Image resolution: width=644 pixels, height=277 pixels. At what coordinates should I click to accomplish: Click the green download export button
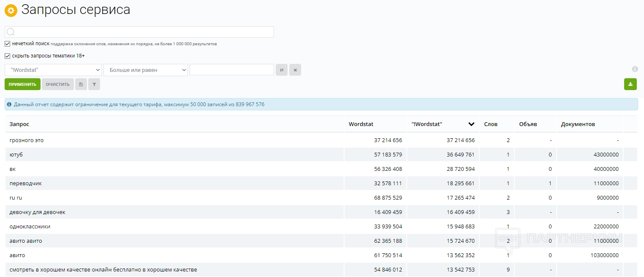click(630, 84)
